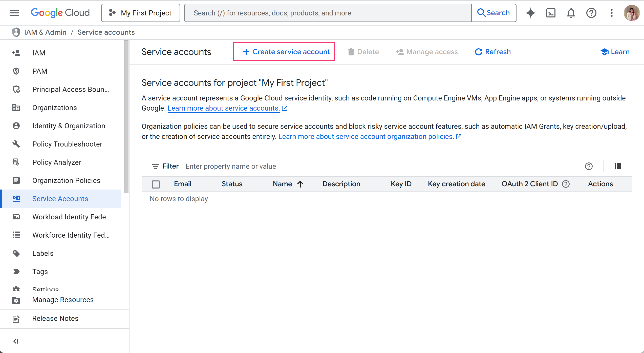This screenshot has width=644, height=353.
Task: Click the Workload Identity Federation icon
Action: pyautogui.click(x=16, y=217)
